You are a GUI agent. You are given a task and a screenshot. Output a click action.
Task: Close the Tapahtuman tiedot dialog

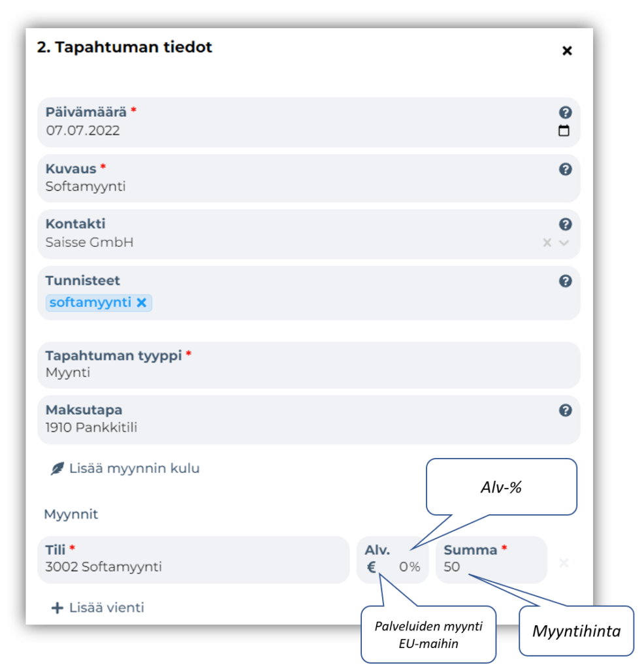click(567, 51)
